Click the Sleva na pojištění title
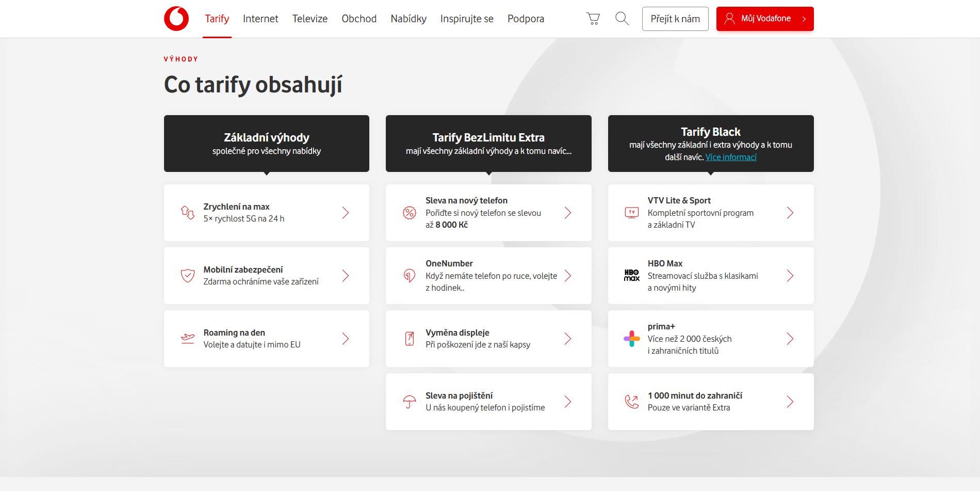 459,395
